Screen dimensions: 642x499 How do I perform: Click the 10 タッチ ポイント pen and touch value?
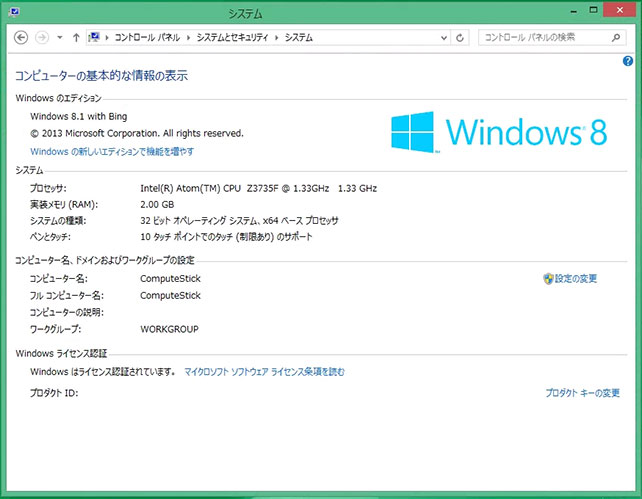[226, 237]
